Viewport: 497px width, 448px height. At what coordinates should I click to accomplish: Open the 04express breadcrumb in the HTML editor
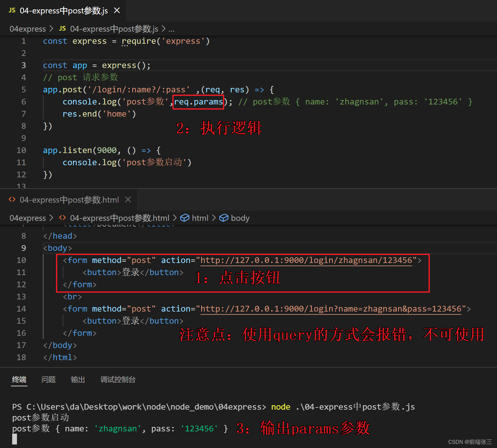(x=28, y=218)
